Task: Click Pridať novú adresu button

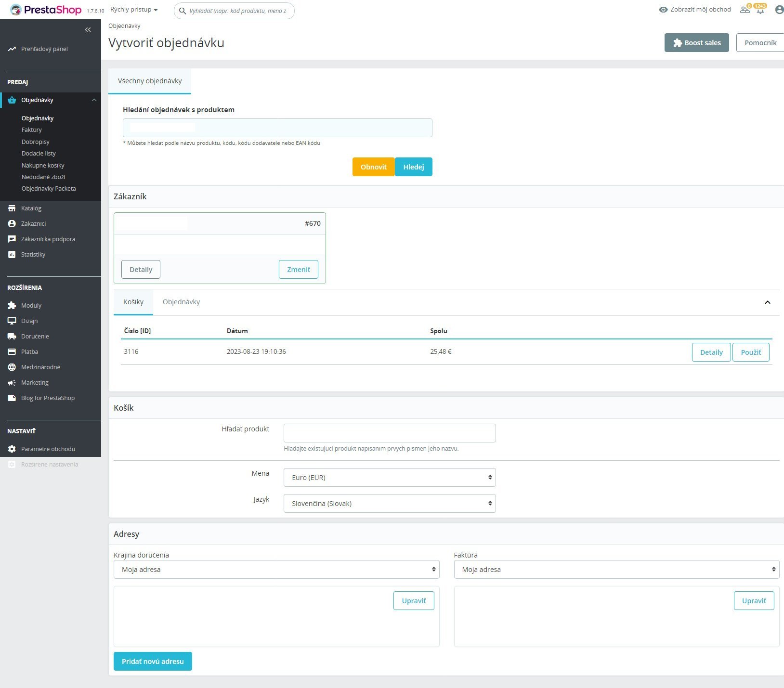Action: (153, 662)
